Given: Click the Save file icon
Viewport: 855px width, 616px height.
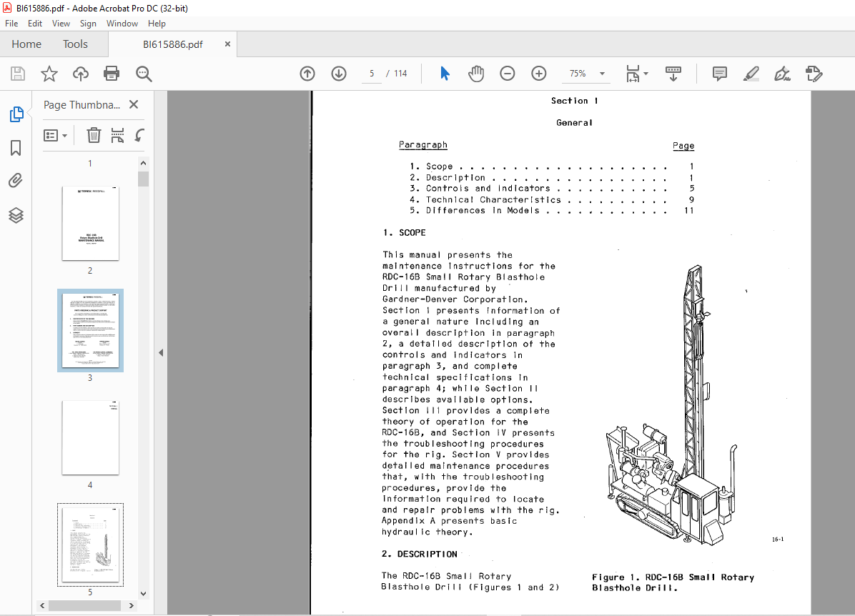Looking at the screenshot, I should tap(18, 74).
